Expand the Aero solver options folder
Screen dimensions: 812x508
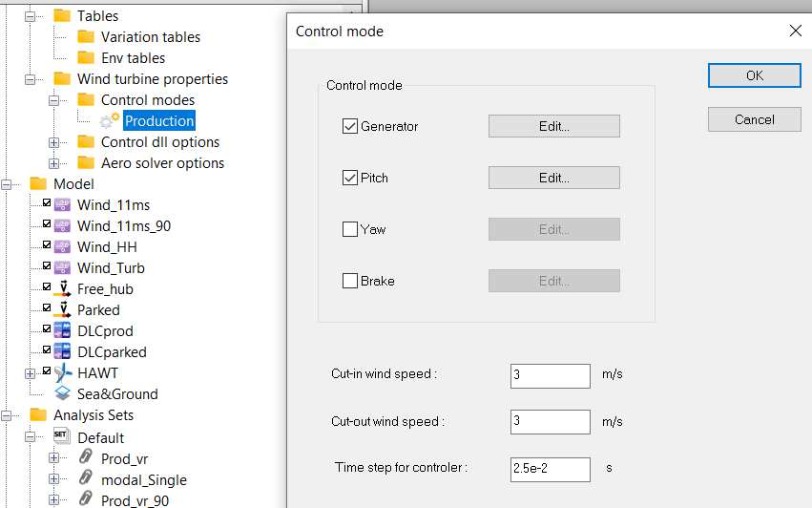54,163
